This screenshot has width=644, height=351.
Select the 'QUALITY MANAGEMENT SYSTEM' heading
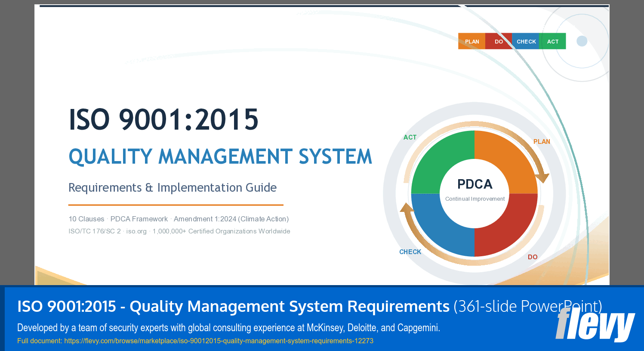(220, 156)
